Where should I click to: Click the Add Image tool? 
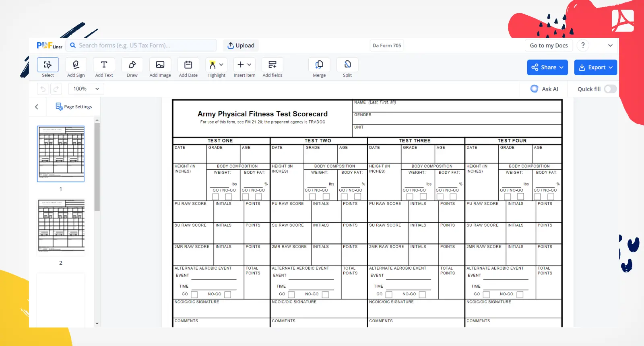point(160,68)
